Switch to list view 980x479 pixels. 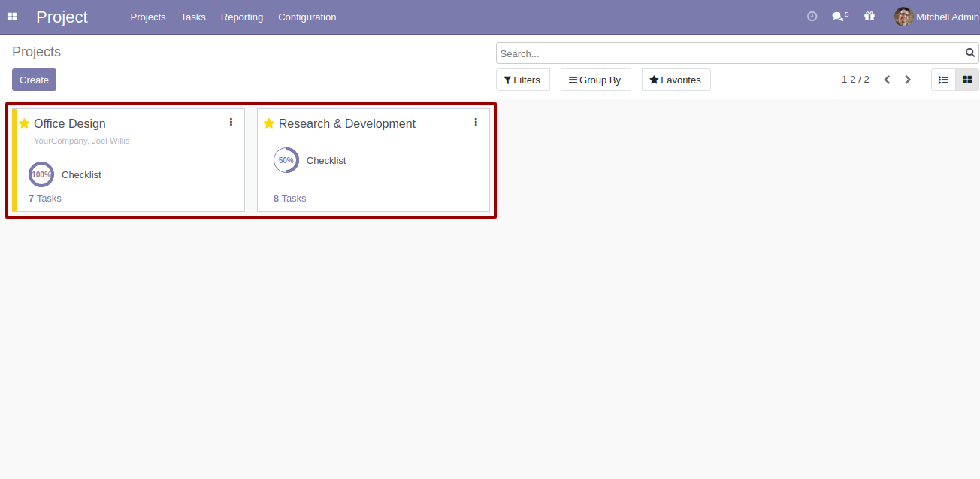coord(943,80)
